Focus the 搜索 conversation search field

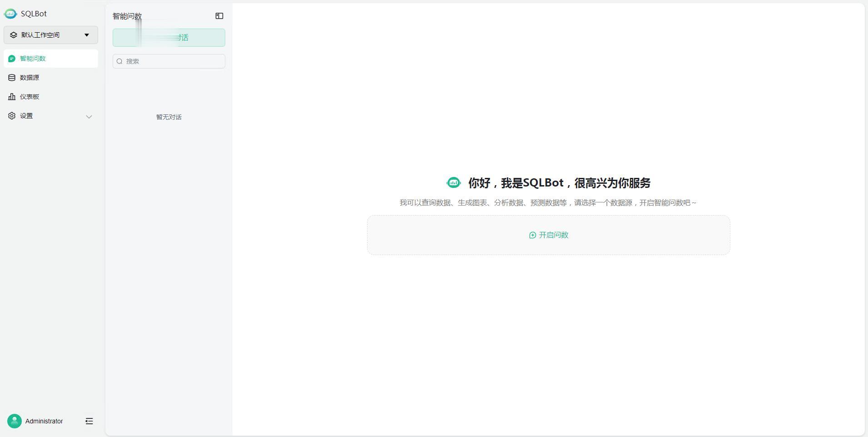169,61
